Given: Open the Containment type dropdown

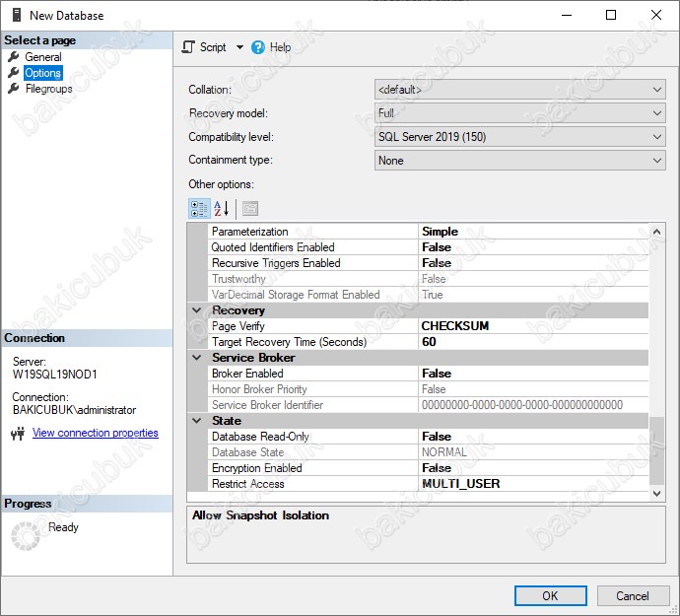Looking at the screenshot, I should [x=519, y=161].
